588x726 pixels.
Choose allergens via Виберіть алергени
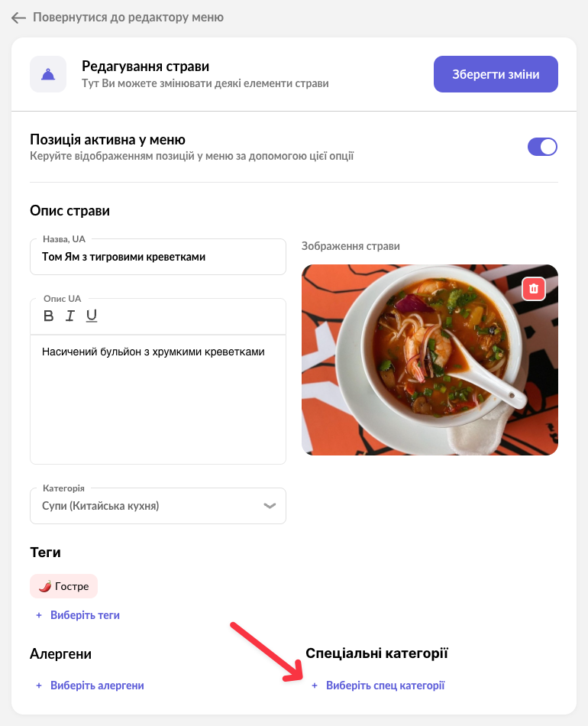click(97, 685)
